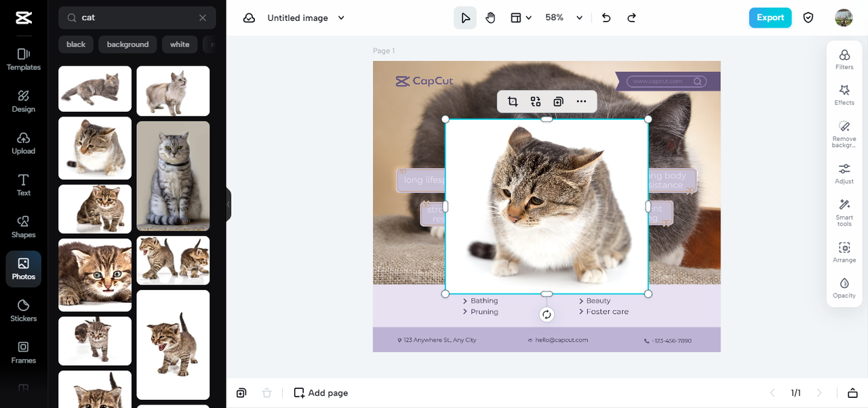Go to the previous page arrow
Screen dimensions: 868x408
(772, 393)
